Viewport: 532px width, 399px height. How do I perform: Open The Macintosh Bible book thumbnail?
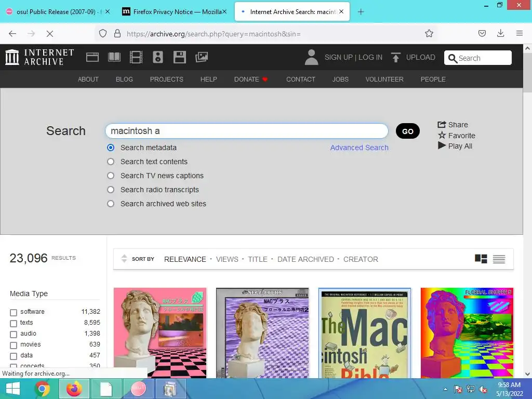point(364,333)
